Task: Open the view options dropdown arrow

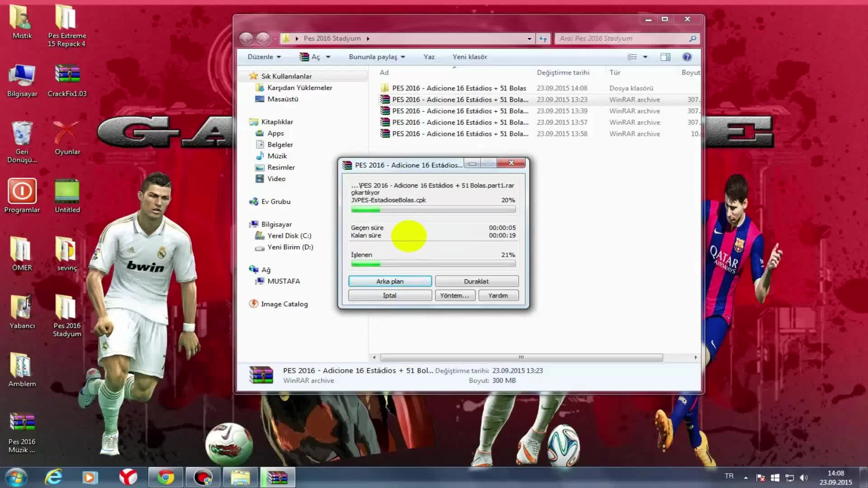Action: pyautogui.click(x=645, y=57)
